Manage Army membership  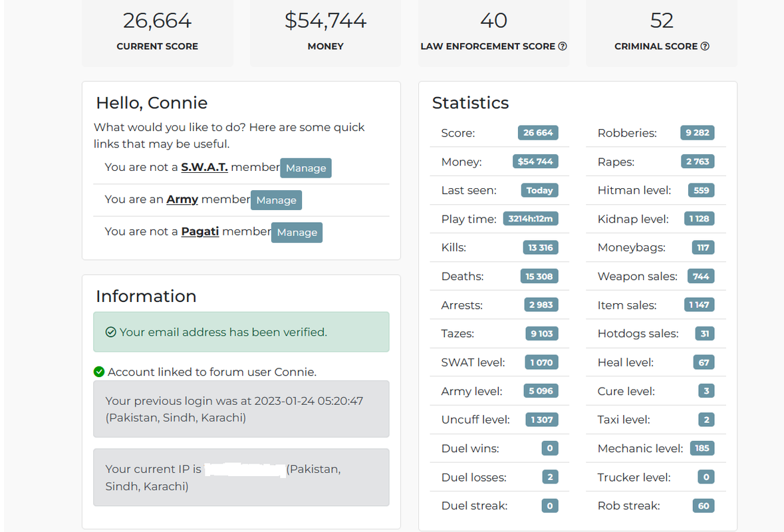coord(277,200)
